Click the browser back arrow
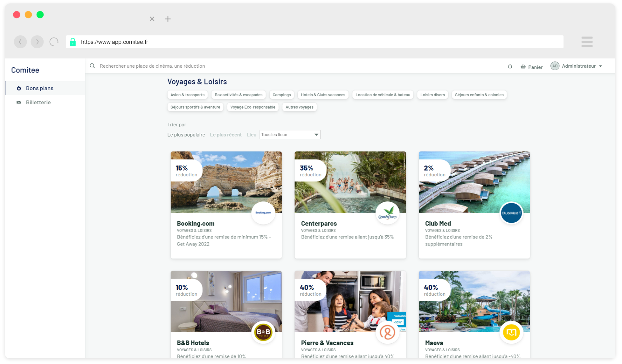This screenshot has width=622, height=364. [x=20, y=42]
